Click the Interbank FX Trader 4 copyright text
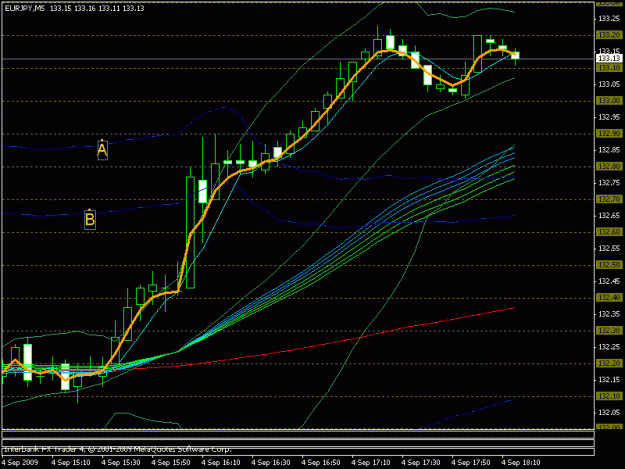 coord(118,449)
